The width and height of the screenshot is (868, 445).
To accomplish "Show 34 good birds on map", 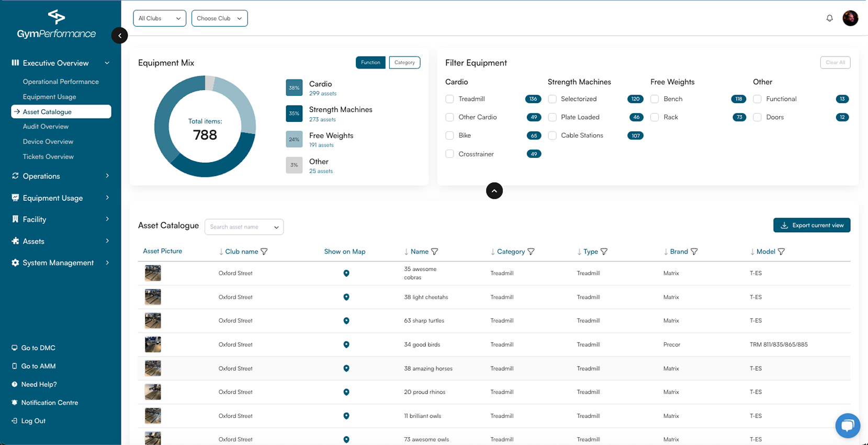I will (x=346, y=345).
